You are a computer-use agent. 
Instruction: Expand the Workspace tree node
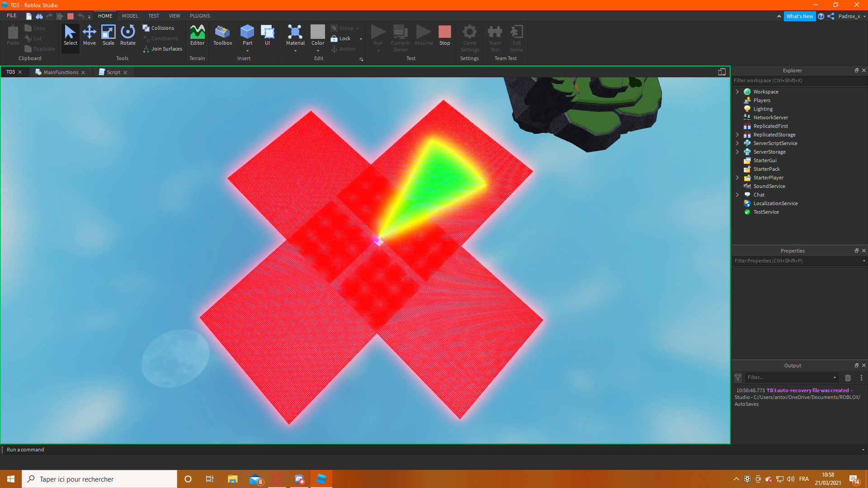click(x=737, y=92)
